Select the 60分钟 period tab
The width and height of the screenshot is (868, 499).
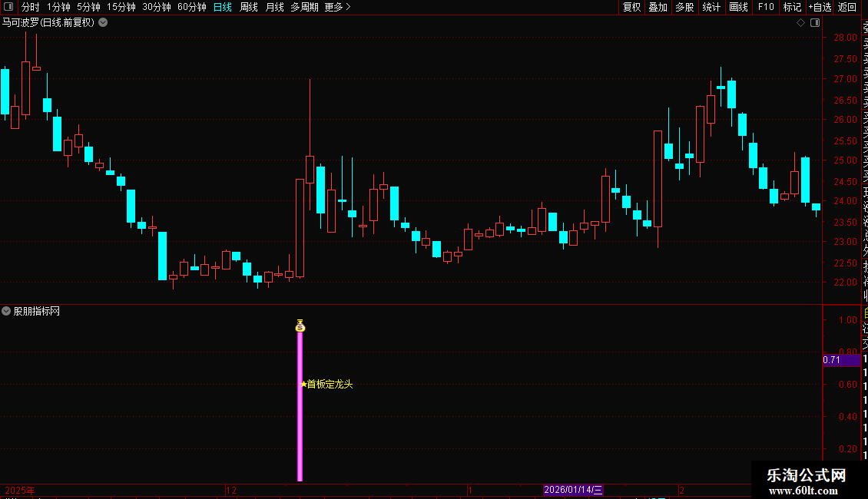(x=192, y=7)
